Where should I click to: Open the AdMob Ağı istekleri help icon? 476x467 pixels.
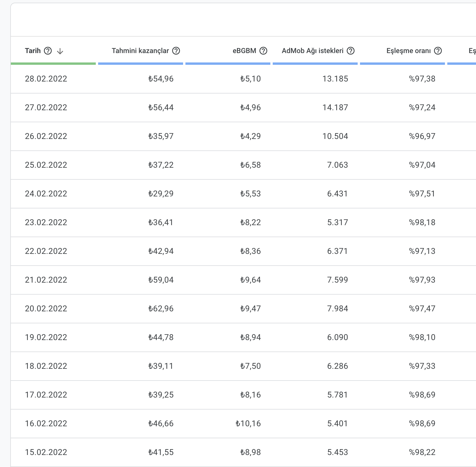351,51
